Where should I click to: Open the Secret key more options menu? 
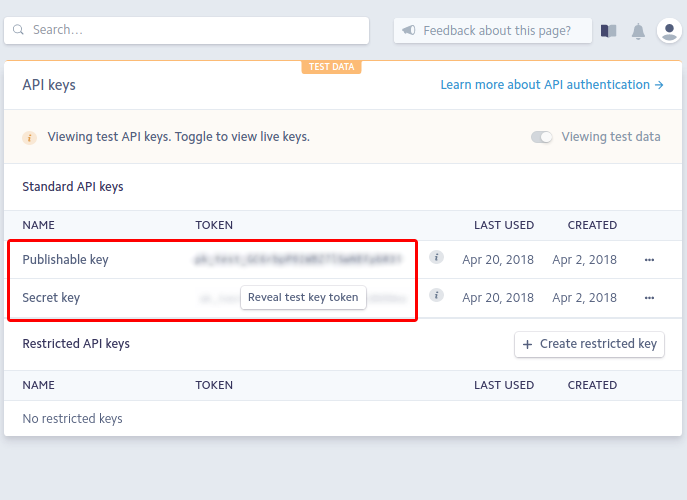pyautogui.click(x=649, y=298)
